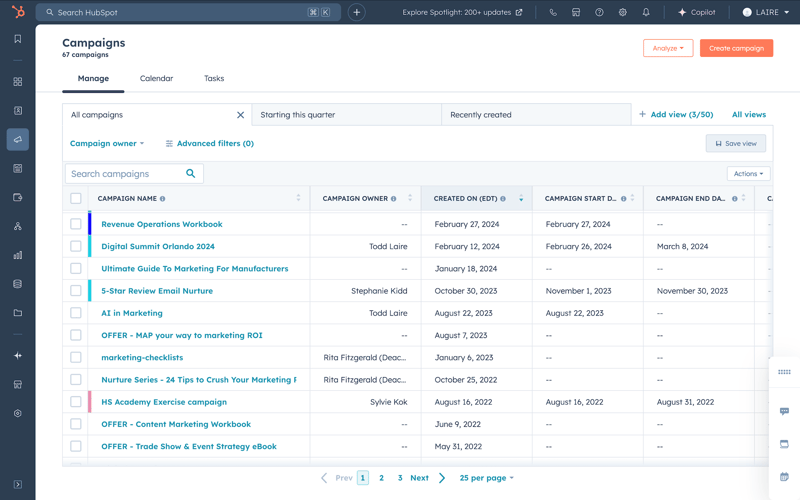Open the notifications bell icon
This screenshot has width=800, height=500.
(x=646, y=12)
